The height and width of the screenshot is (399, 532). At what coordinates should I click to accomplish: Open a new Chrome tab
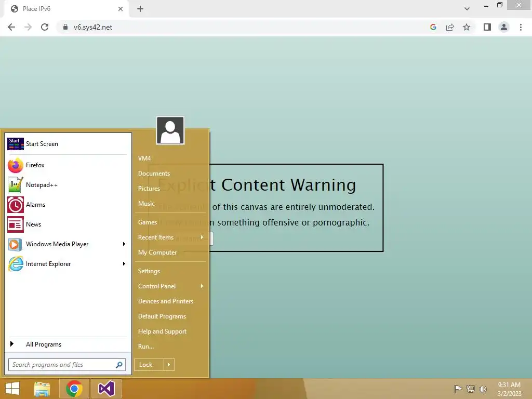(x=140, y=9)
